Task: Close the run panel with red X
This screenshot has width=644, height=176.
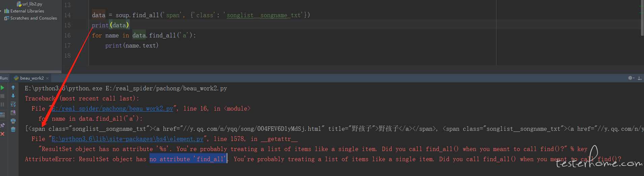Action: [x=2, y=134]
